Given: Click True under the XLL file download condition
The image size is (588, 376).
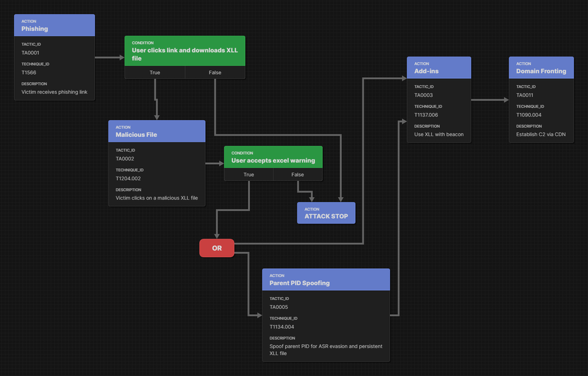Looking at the screenshot, I should point(155,72).
